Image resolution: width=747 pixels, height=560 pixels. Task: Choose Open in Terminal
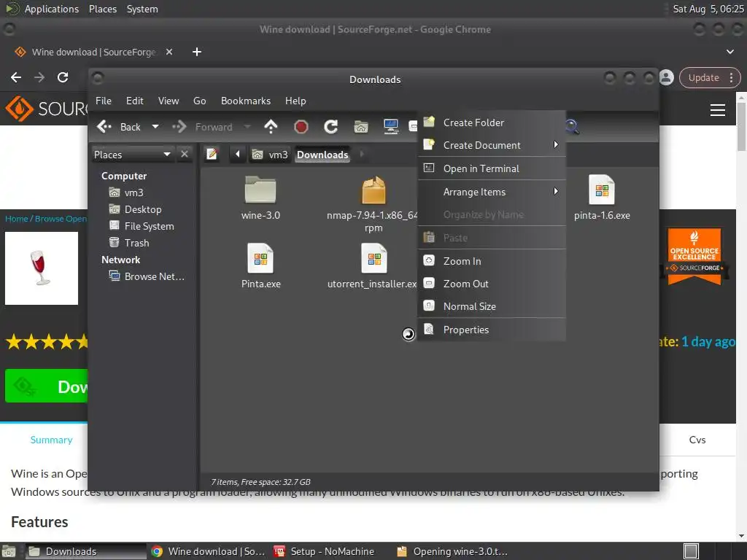[x=492, y=168]
